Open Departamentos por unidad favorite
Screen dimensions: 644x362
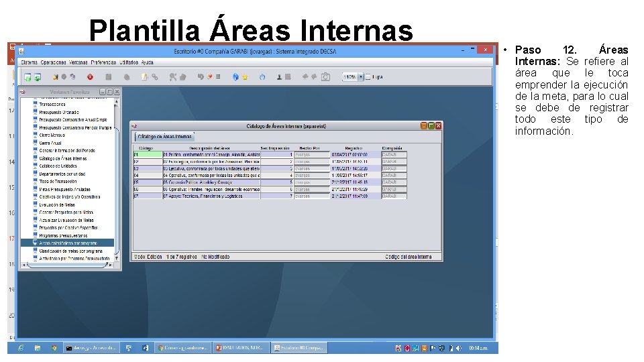tap(62, 174)
